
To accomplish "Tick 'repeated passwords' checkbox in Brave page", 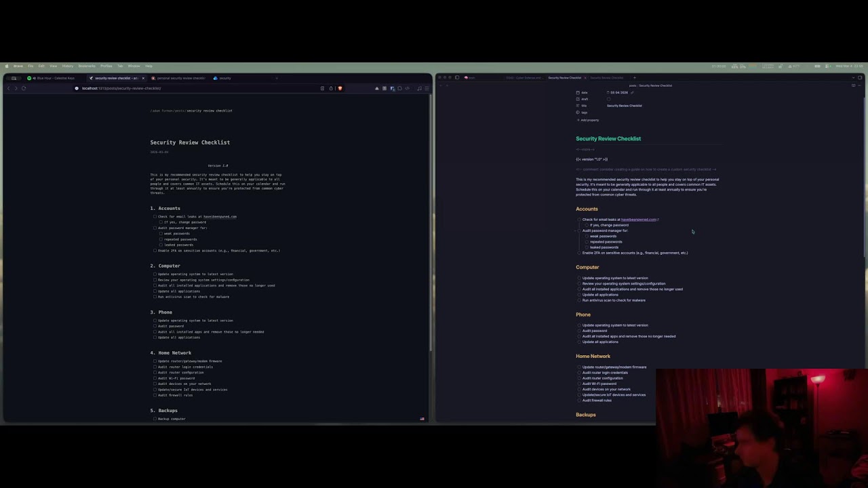I will point(161,239).
